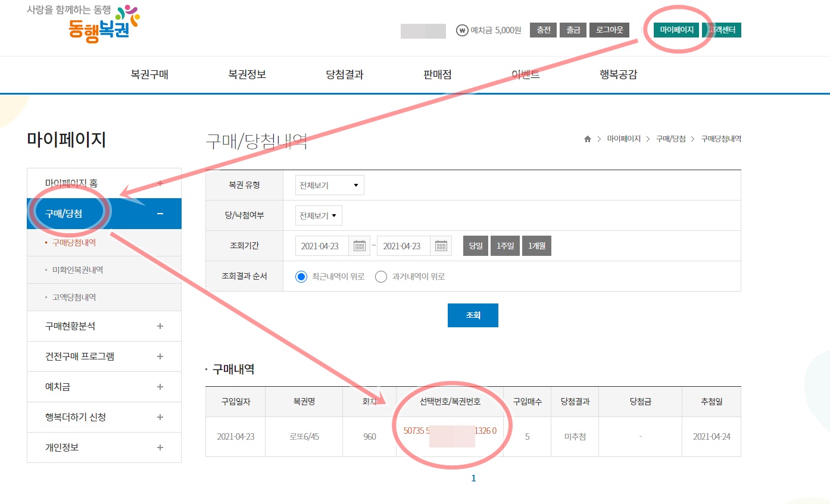Go to page 1 of results
The image size is (830, 504).
[473, 478]
